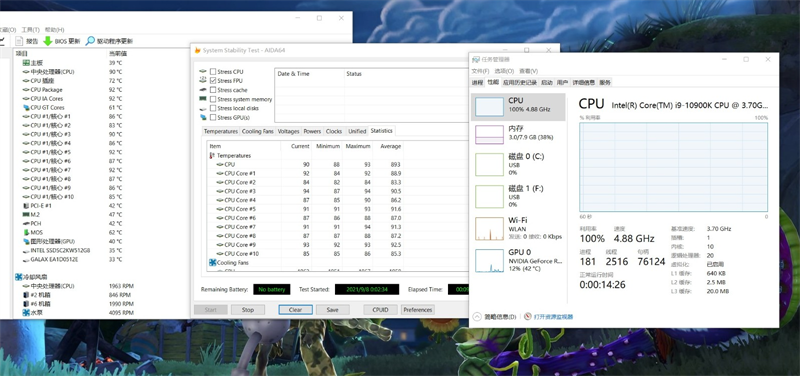
Task: Switch to the 服务 tab
Action: (x=605, y=83)
